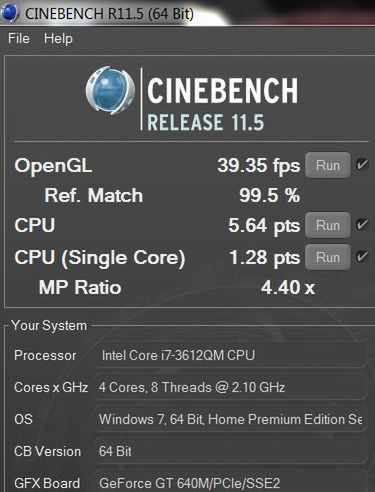Open the Help menu
This screenshot has height=492, width=375.
click(58, 38)
